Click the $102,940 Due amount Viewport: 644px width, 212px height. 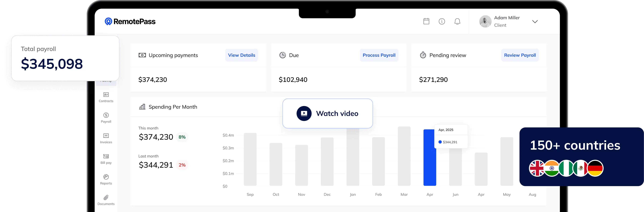coord(293,80)
